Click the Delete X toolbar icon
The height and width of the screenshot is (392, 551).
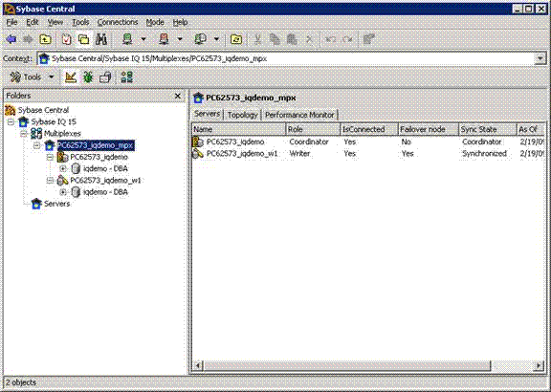coord(309,39)
